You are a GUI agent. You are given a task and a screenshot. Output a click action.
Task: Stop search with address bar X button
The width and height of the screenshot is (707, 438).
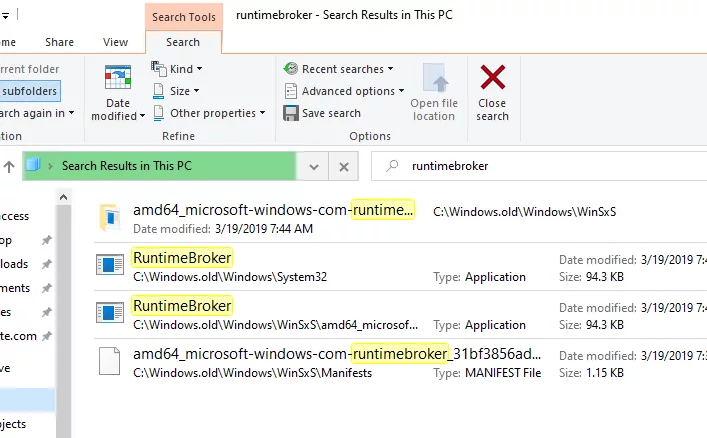344,167
